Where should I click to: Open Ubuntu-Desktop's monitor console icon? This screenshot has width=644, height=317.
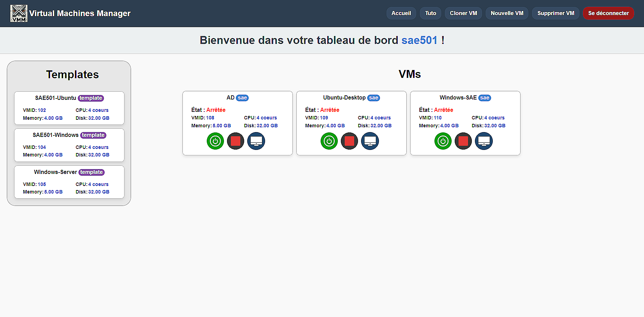point(370,141)
